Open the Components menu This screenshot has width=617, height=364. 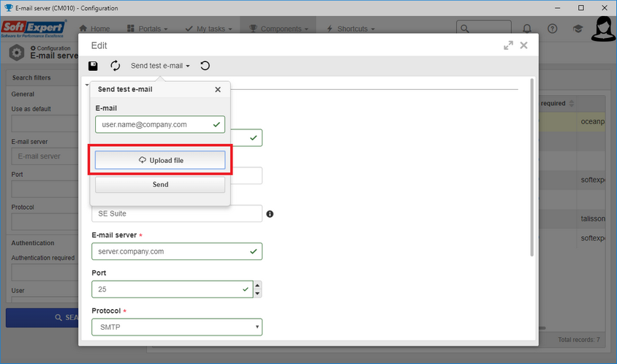click(279, 29)
